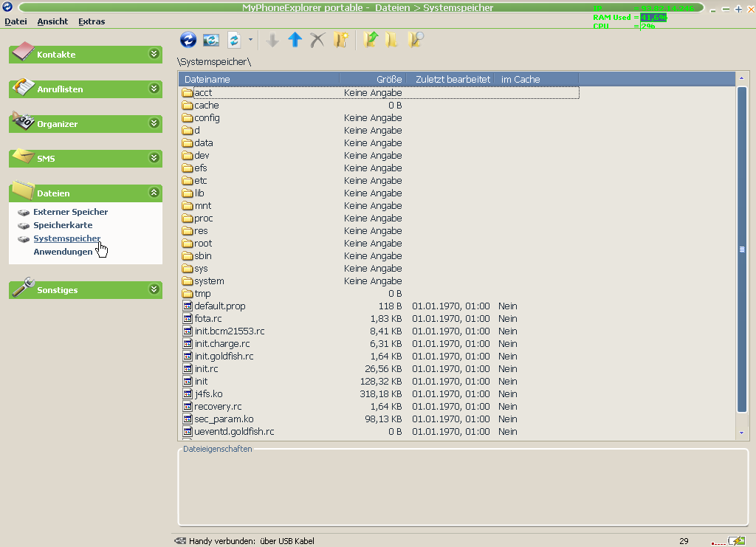Create new folder with the star folder icon
The width and height of the screenshot is (756, 547).
click(340, 40)
